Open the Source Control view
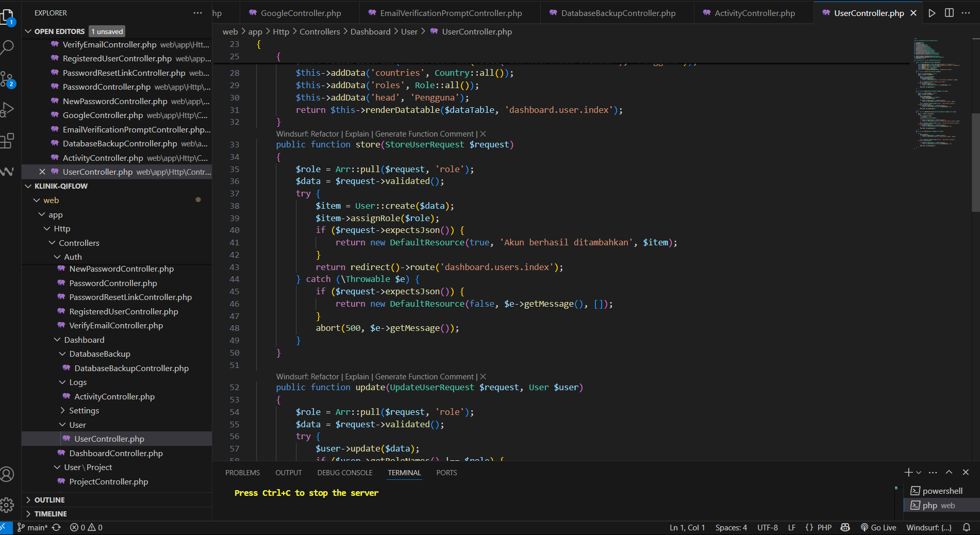 point(7,79)
